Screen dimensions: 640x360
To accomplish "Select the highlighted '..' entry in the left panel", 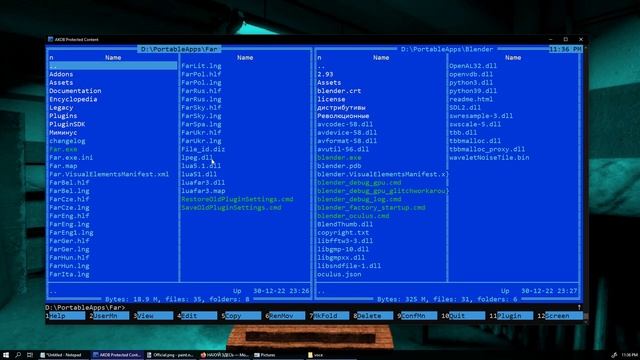I will pyautogui.click(x=113, y=66).
